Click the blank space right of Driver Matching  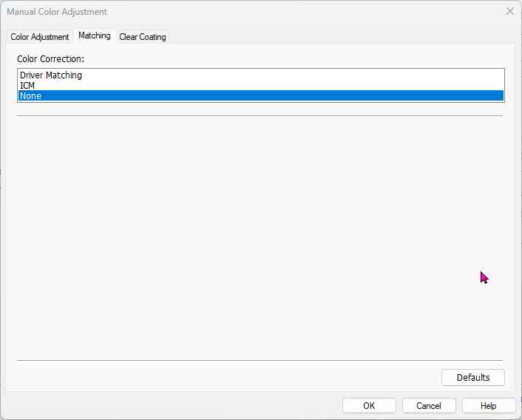coord(296,75)
